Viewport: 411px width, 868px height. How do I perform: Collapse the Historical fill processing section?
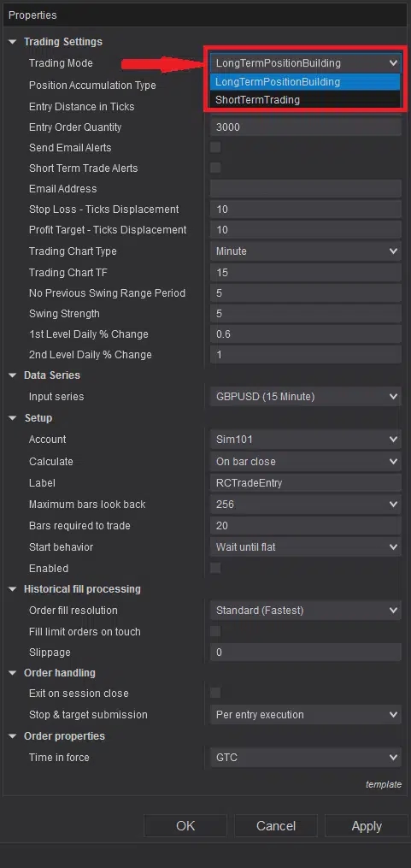point(12,589)
